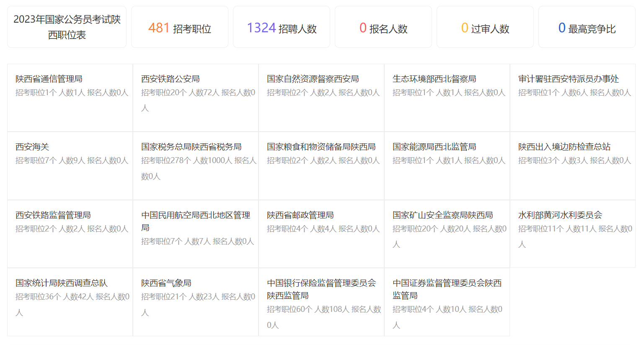Click the 1324 招聘人数 stat card

click(x=282, y=27)
